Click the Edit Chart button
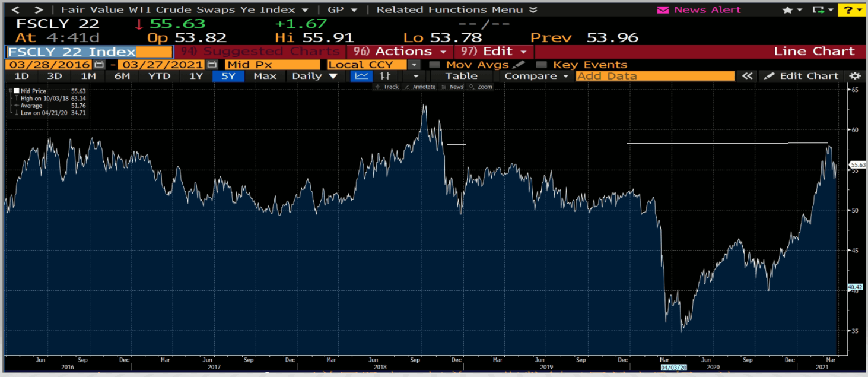The width and height of the screenshot is (868, 377). 802,76
